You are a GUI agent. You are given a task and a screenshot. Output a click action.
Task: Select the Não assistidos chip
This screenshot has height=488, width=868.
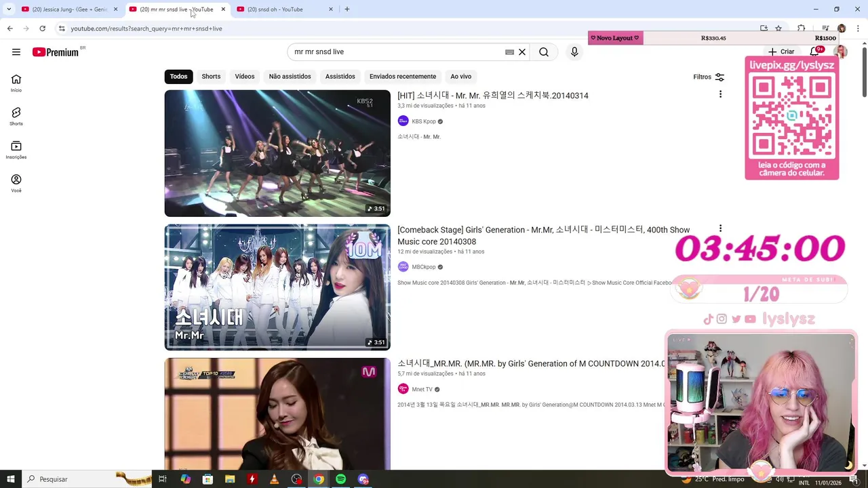tap(290, 77)
